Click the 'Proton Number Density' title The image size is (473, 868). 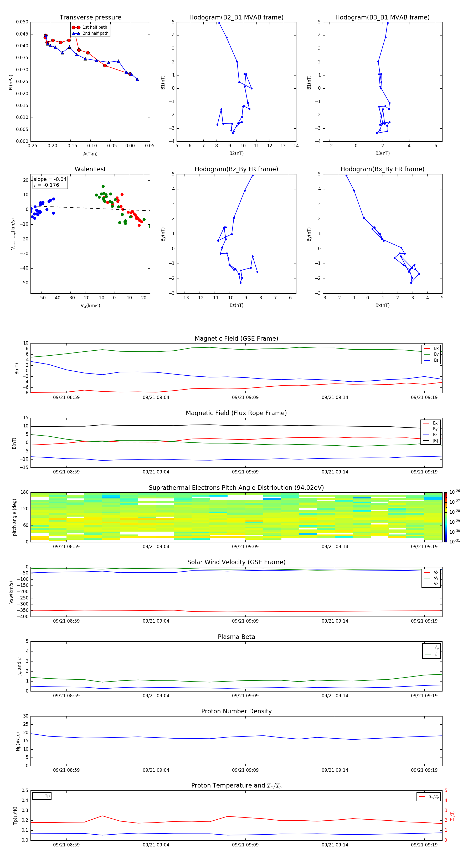pyautogui.click(x=236, y=711)
